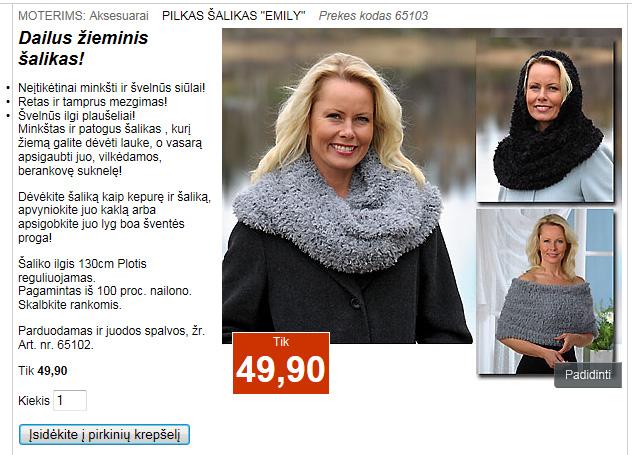
Task: Click the Art. nr. 65102 reference text
Action: [x=56, y=345]
